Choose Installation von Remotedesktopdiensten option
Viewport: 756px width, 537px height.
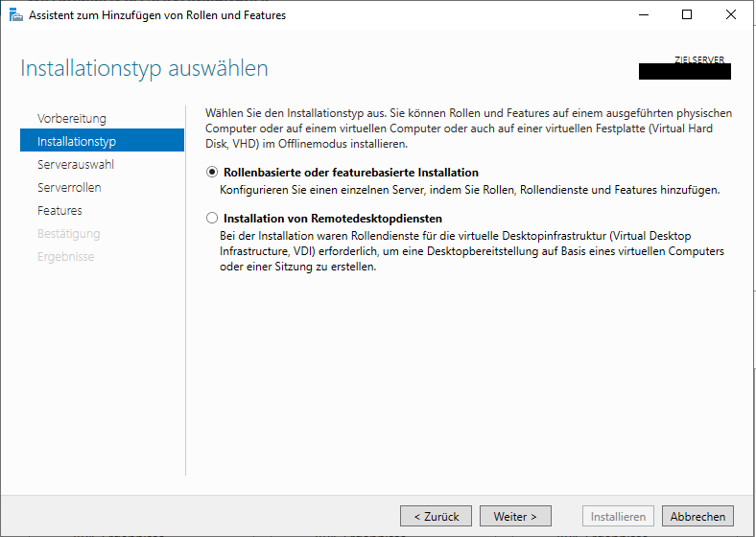[212, 219]
